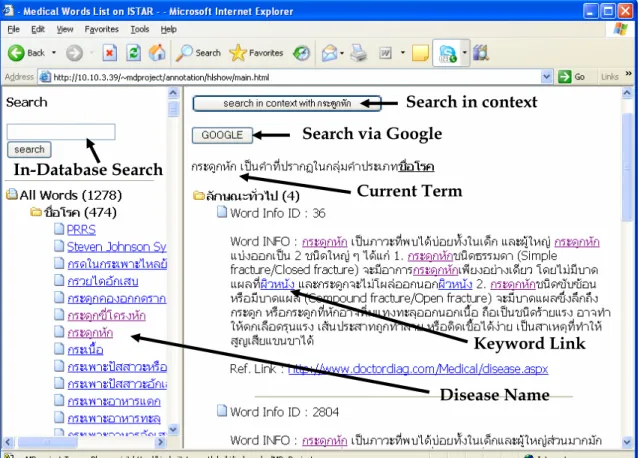Viewport: 640px width, 458px height.
Task: Click the Research books icon
Action: point(481,53)
